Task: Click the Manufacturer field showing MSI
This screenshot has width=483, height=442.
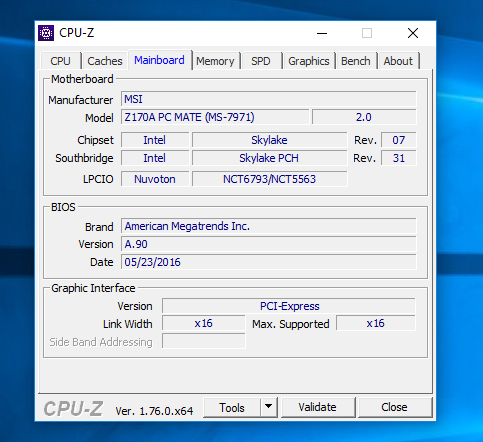Action: click(x=269, y=99)
